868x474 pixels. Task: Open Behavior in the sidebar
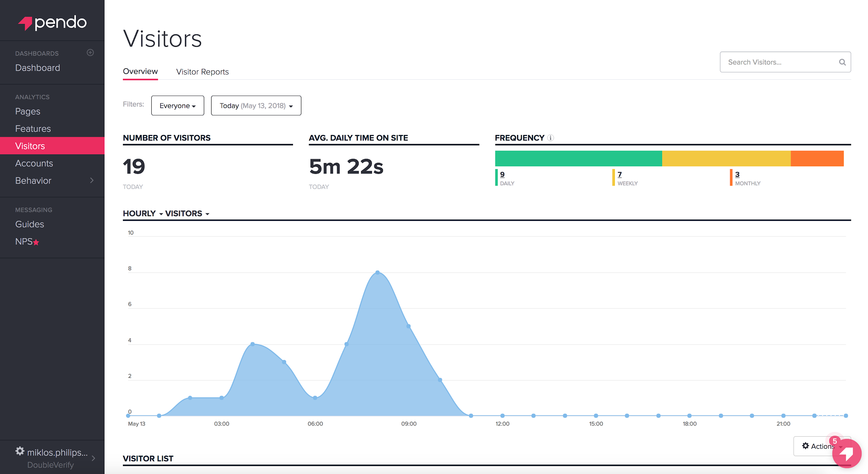(x=33, y=180)
